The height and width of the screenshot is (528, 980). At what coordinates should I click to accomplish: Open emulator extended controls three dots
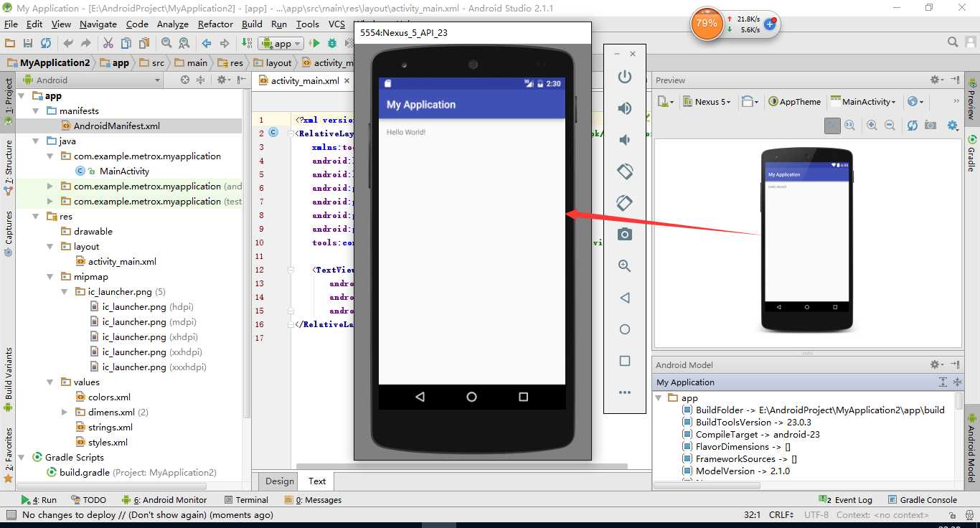point(625,392)
